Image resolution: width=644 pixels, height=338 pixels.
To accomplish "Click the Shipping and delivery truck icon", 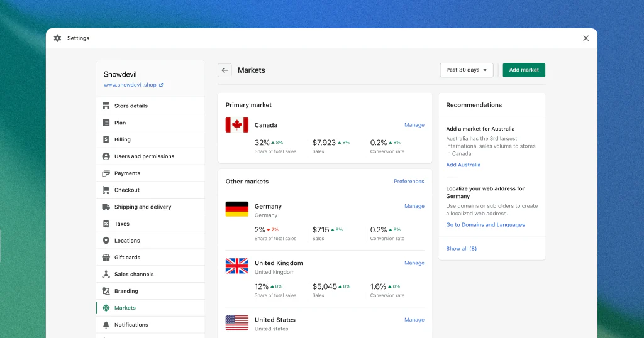I will 106,207.
